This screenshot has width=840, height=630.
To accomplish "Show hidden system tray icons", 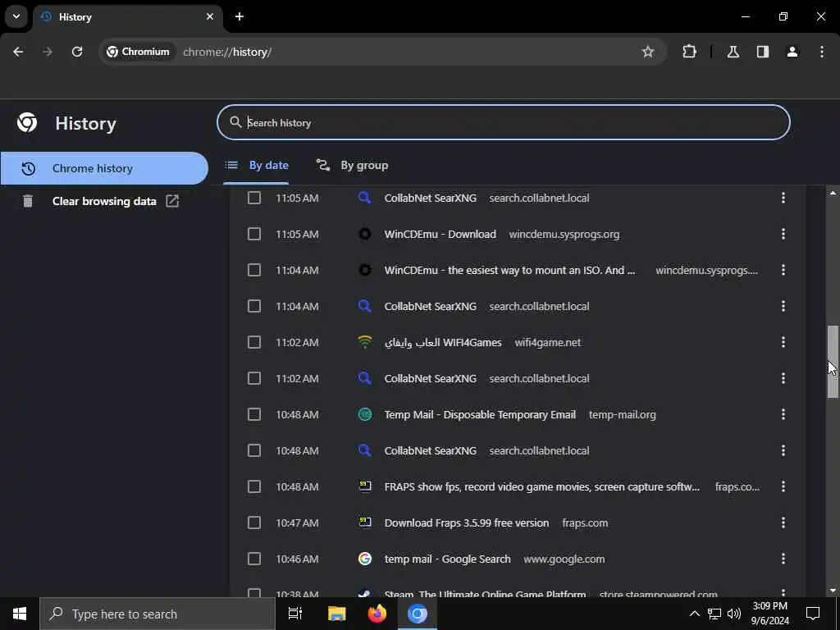I will pyautogui.click(x=694, y=614).
